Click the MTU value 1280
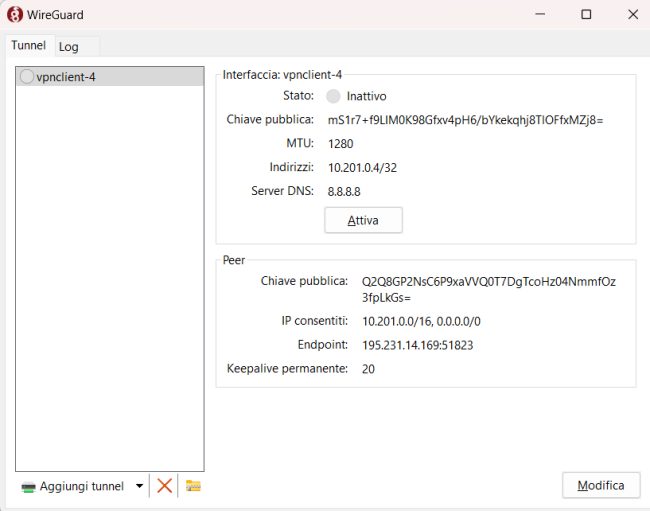Viewport: 650px width, 511px height. (340, 144)
